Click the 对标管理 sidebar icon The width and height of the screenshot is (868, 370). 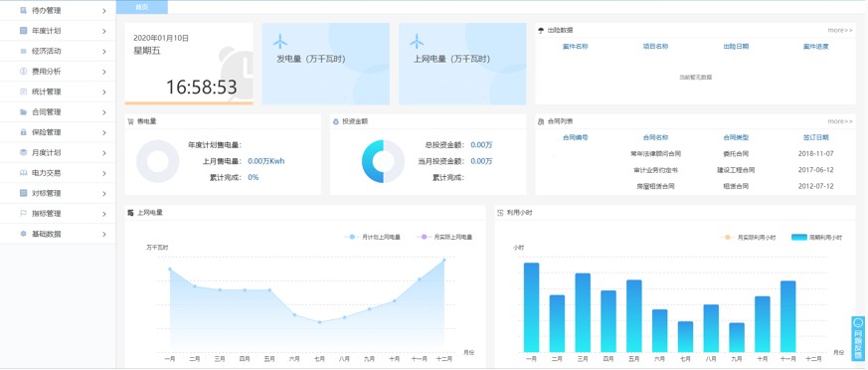[x=23, y=193]
